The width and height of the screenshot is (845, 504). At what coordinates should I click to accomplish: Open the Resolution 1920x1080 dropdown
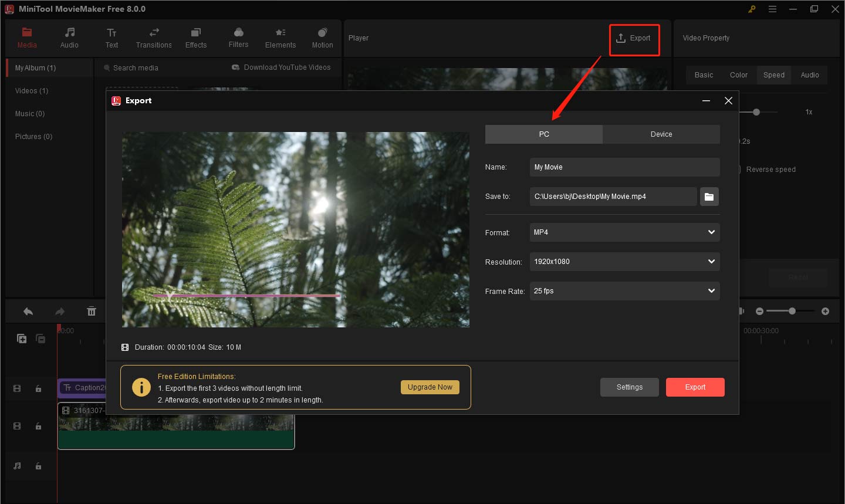pos(624,262)
